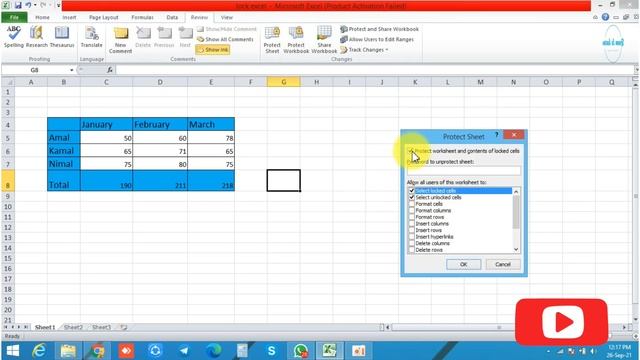The image size is (640, 360).
Task: Select the Total cell
Action: (x=64, y=180)
